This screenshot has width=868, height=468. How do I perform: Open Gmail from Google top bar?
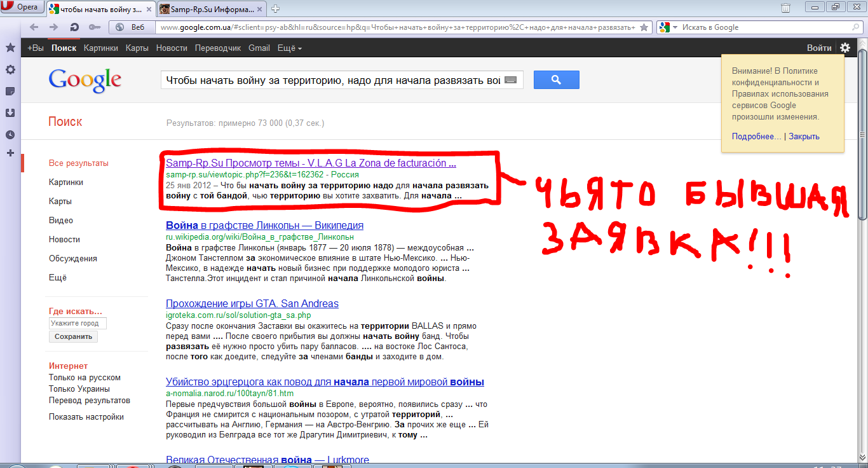click(259, 48)
